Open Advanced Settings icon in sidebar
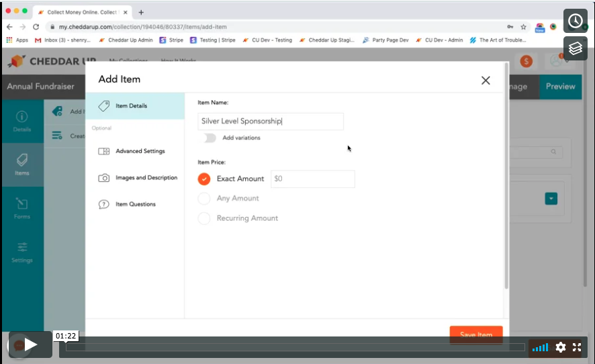Image resolution: width=595 pixels, height=364 pixels. (x=104, y=151)
